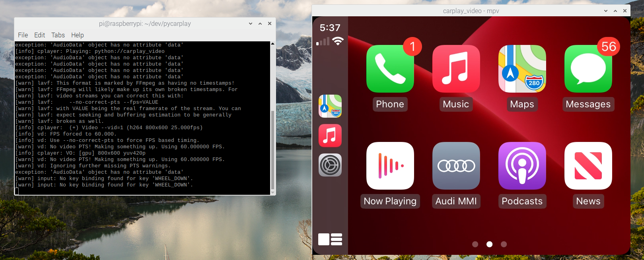Click the Phone label under the icon
This screenshot has width=644, height=260.
[x=390, y=104]
